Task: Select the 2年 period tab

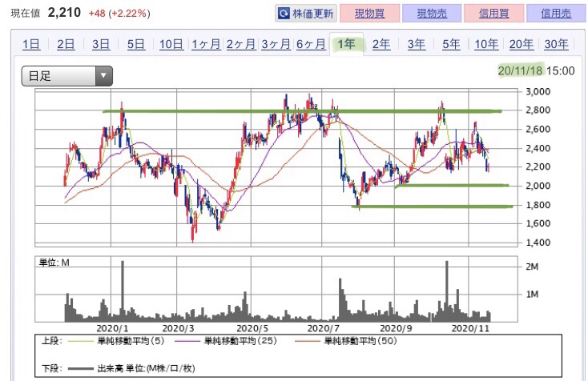Action: pos(381,44)
